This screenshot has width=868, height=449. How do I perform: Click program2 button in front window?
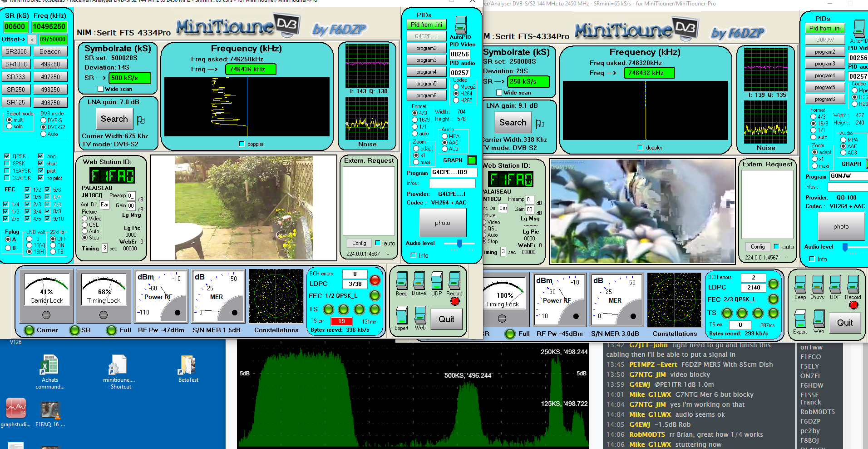click(x=426, y=48)
